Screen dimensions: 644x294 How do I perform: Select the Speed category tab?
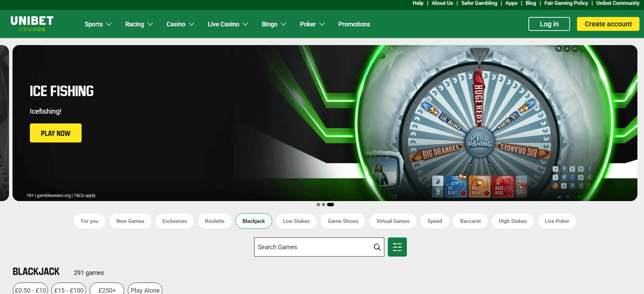[x=435, y=221]
